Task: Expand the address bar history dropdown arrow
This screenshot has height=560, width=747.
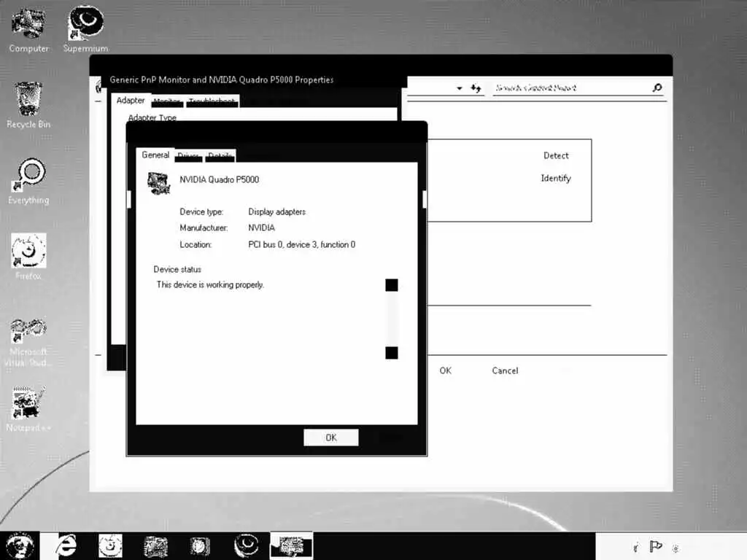Action: click(x=460, y=88)
